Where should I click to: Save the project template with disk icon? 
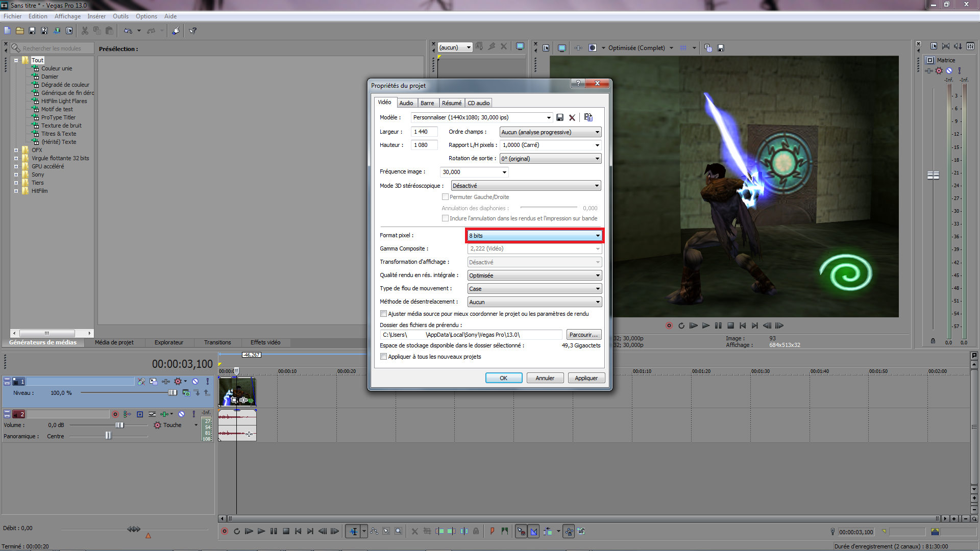(x=560, y=117)
